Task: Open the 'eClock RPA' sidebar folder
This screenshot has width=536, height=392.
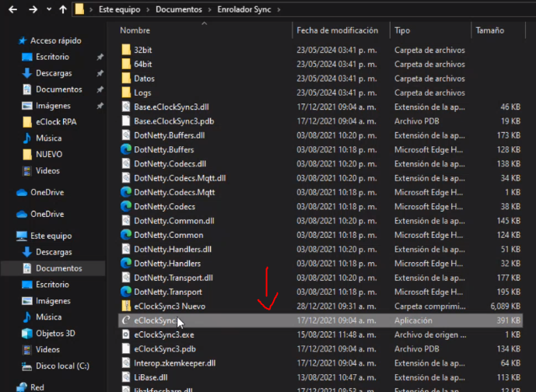Action: point(56,122)
